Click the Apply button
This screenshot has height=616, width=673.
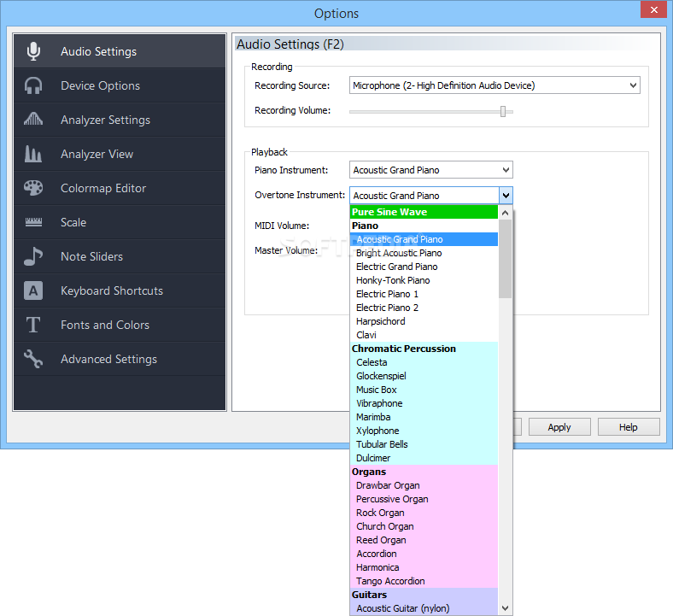[x=559, y=427]
